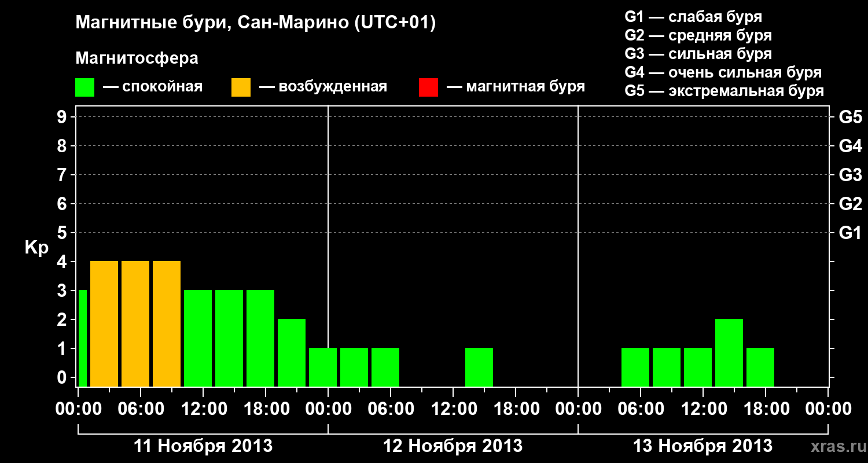
Task: Click the '— спокойная' legend label
Action: pos(152,87)
